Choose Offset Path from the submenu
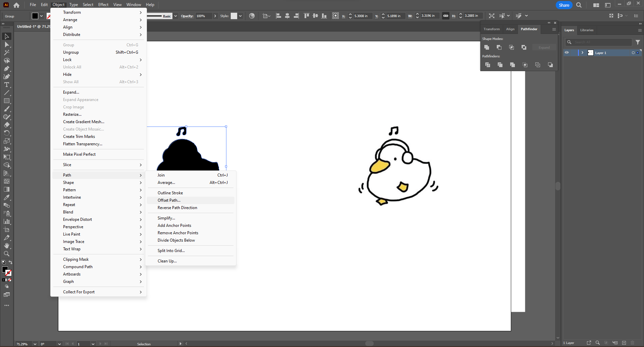This screenshot has height=347, width=644. click(x=169, y=200)
